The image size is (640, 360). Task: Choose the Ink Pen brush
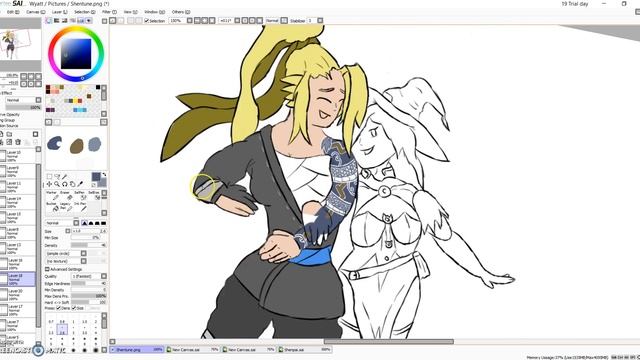[x=80, y=206]
